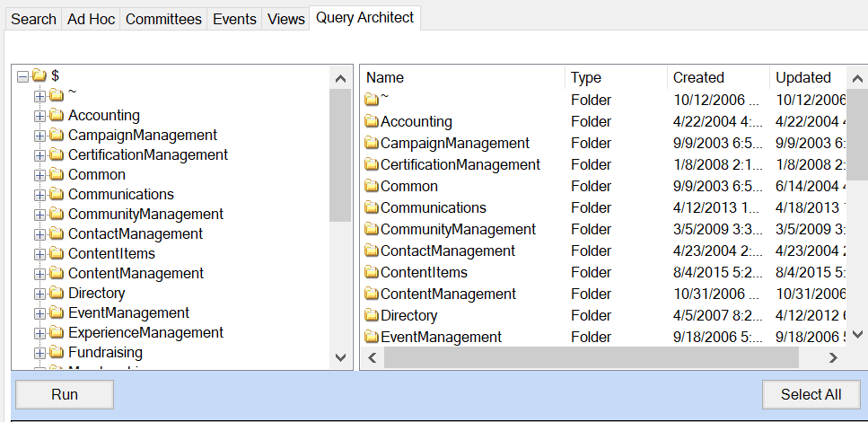Switch to the Committees tab
Image resolution: width=868 pixels, height=422 pixels.
pos(163,19)
